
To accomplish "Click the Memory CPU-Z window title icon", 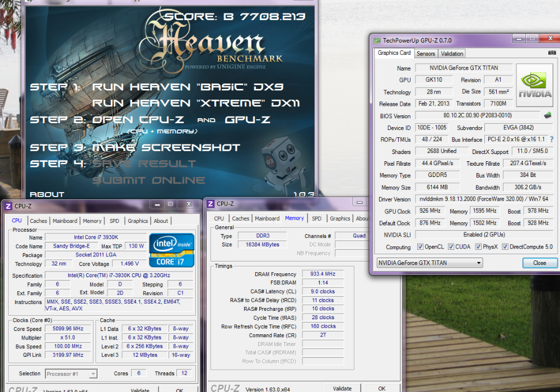I will point(211,204).
